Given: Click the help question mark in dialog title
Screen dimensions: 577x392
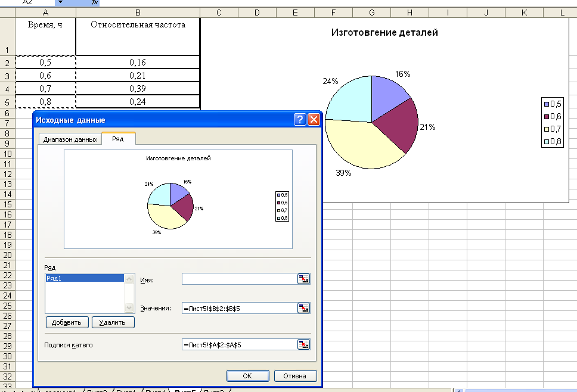Looking at the screenshot, I should pyautogui.click(x=300, y=120).
